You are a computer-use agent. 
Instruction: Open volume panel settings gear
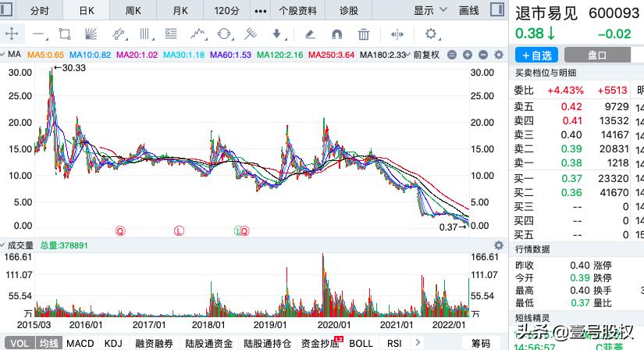coord(499,245)
